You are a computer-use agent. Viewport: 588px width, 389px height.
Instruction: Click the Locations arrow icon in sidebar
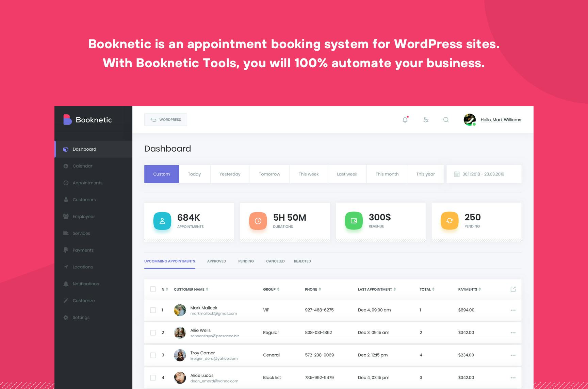point(66,267)
